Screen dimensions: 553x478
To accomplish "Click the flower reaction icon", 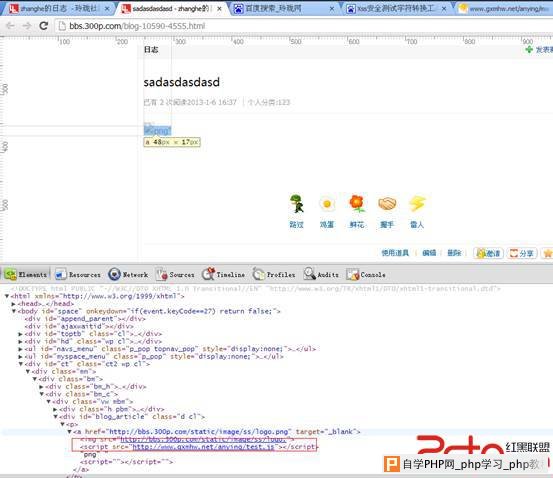I will [x=357, y=204].
